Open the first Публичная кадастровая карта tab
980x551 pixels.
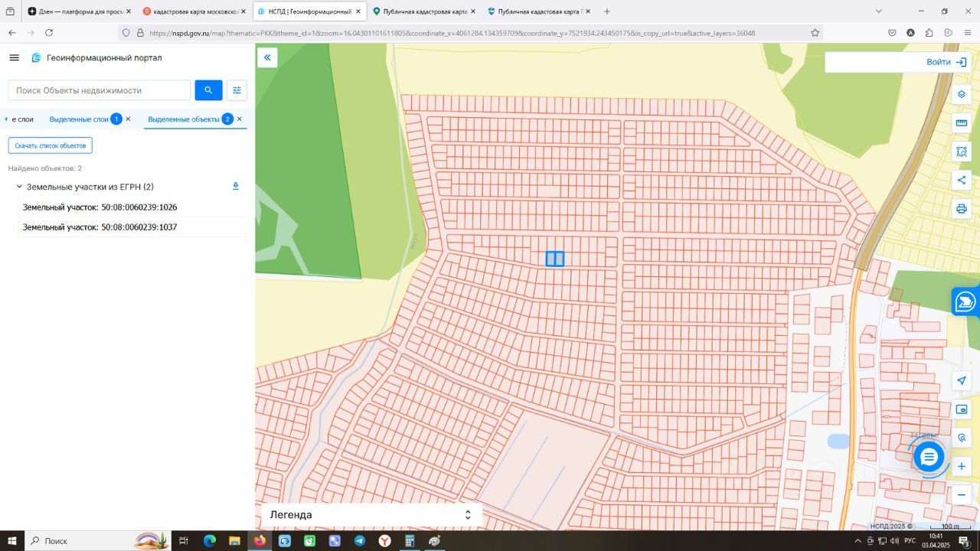pyautogui.click(x=423, y=11)
